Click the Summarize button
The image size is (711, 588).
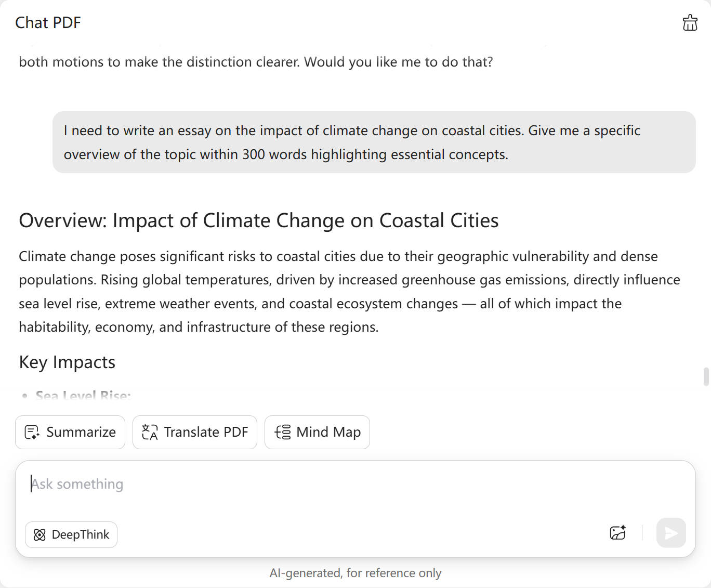point(70,432)
